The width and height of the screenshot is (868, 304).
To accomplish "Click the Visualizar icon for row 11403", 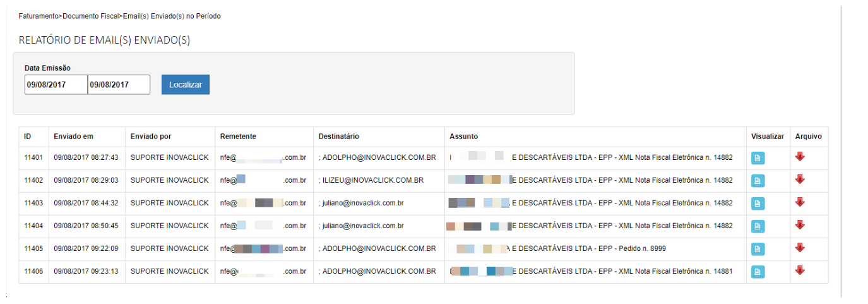I will click(x=758, y=204).
